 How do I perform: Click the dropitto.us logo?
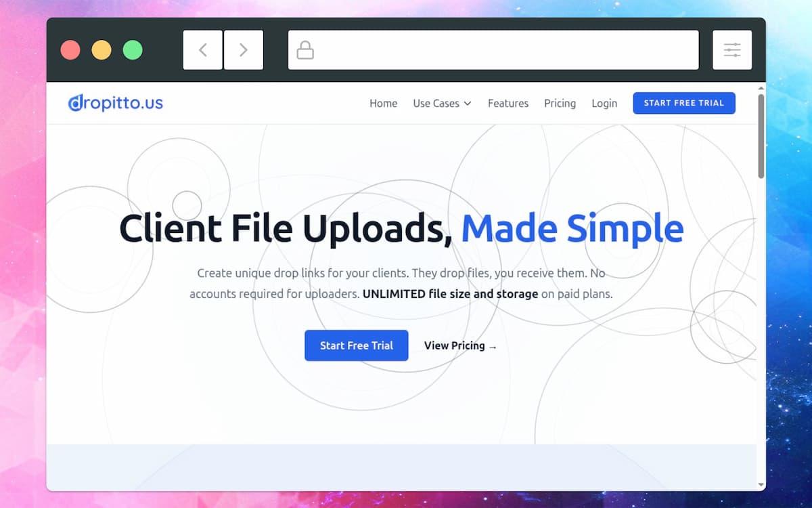[x=116, y=103]
